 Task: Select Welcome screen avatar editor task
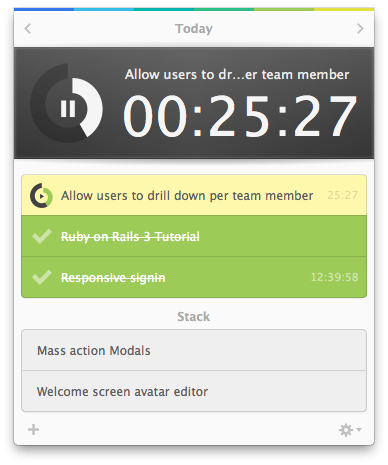point(194,391)
